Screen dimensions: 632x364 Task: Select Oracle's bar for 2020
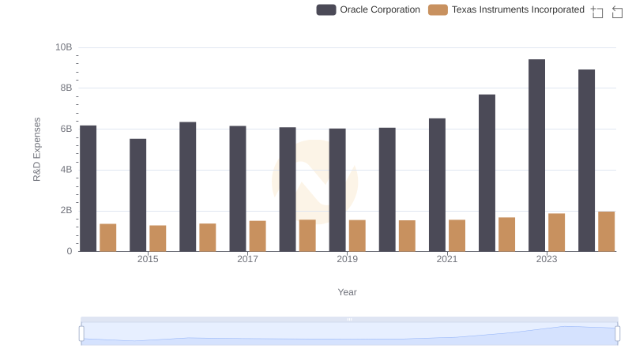(x=387, y=190)
